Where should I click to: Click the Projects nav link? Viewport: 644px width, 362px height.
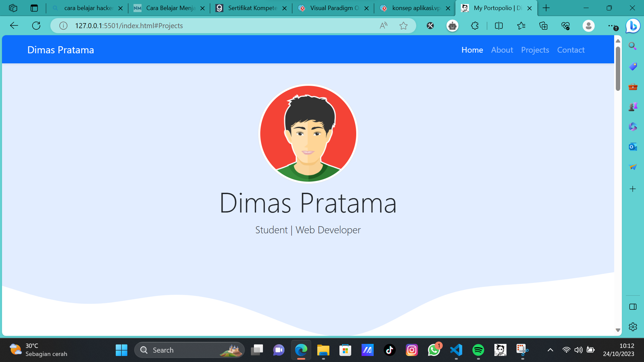(x=535, y=50)
